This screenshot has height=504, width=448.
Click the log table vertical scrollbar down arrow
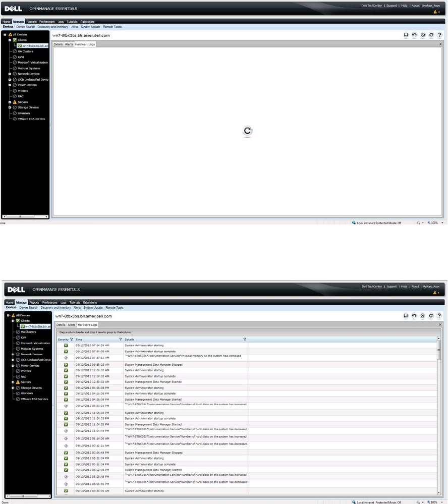click(439, 492)
